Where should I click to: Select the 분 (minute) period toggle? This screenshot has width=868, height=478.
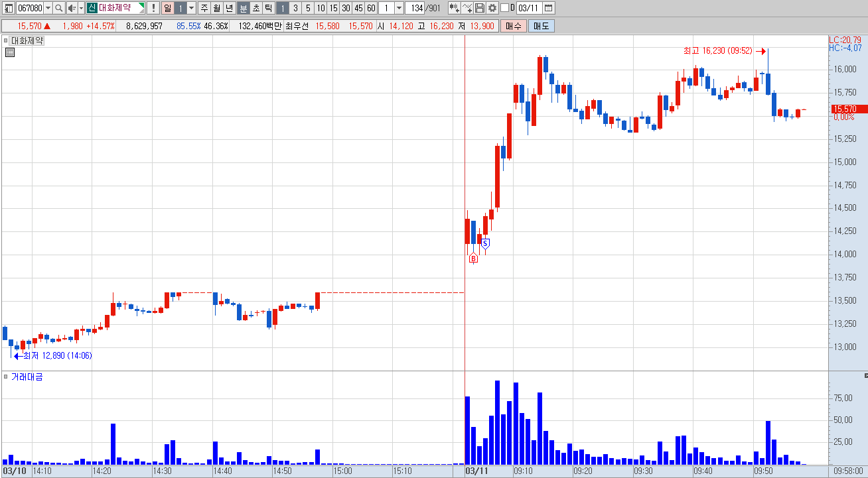coord(243,8)
